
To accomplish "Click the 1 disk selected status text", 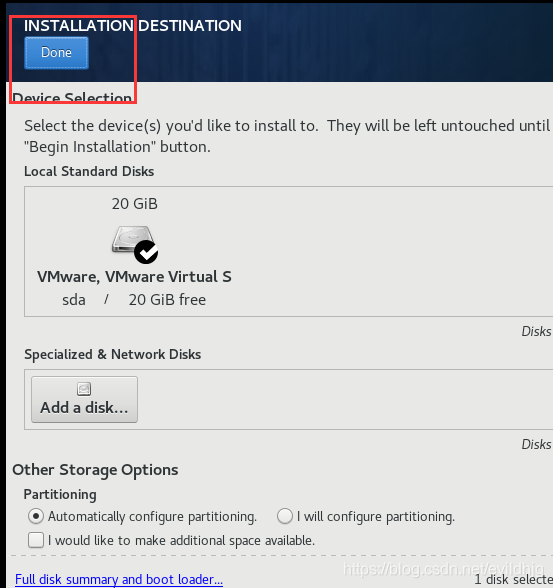I will (513, 580).
